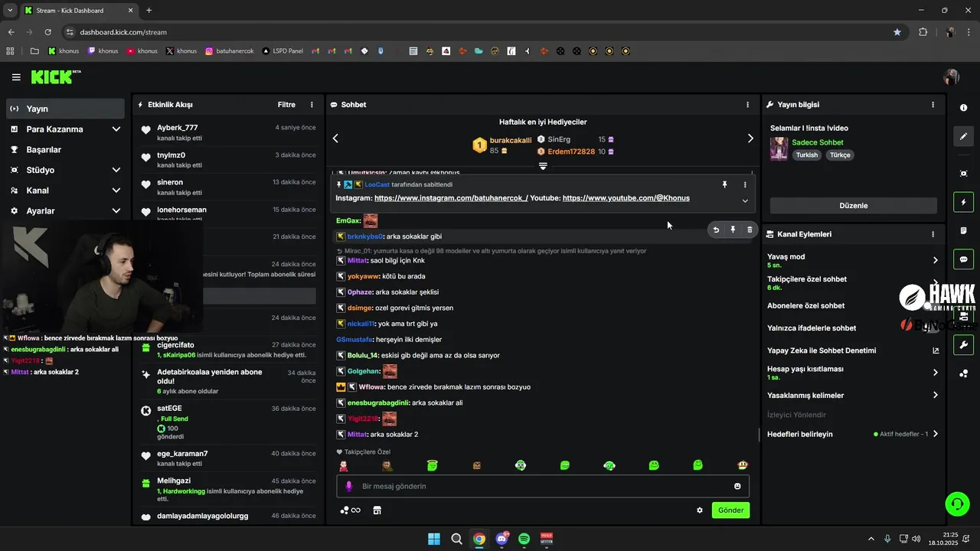Click the Düzenle button
980x551 pixels.
click(854, 206)
